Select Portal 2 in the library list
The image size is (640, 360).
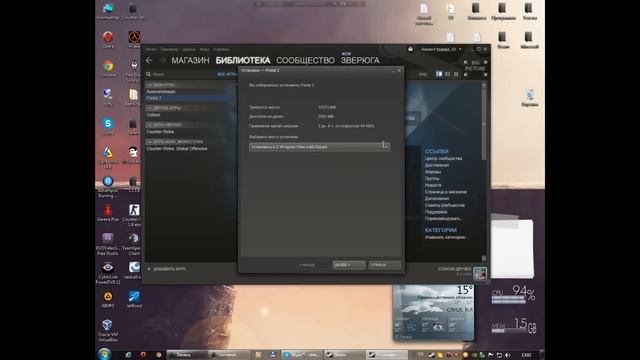pos(190,98)
